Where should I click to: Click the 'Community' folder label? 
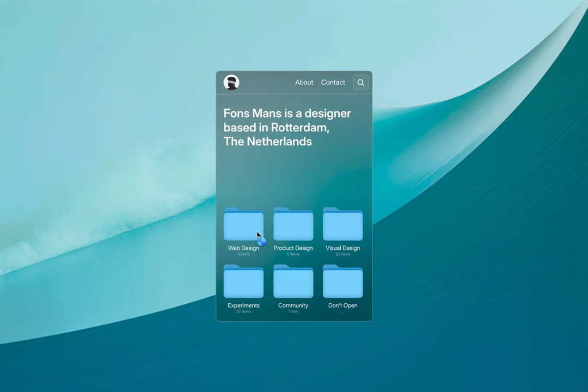(293, 305)
